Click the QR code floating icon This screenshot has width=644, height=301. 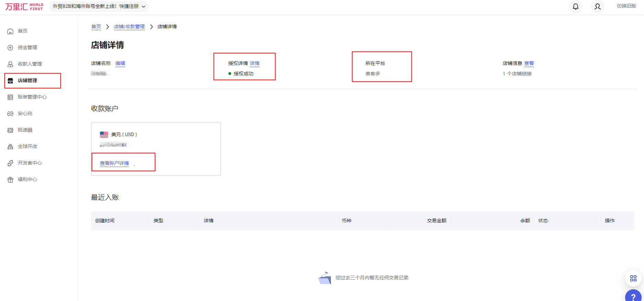click(x=633, y=278)
